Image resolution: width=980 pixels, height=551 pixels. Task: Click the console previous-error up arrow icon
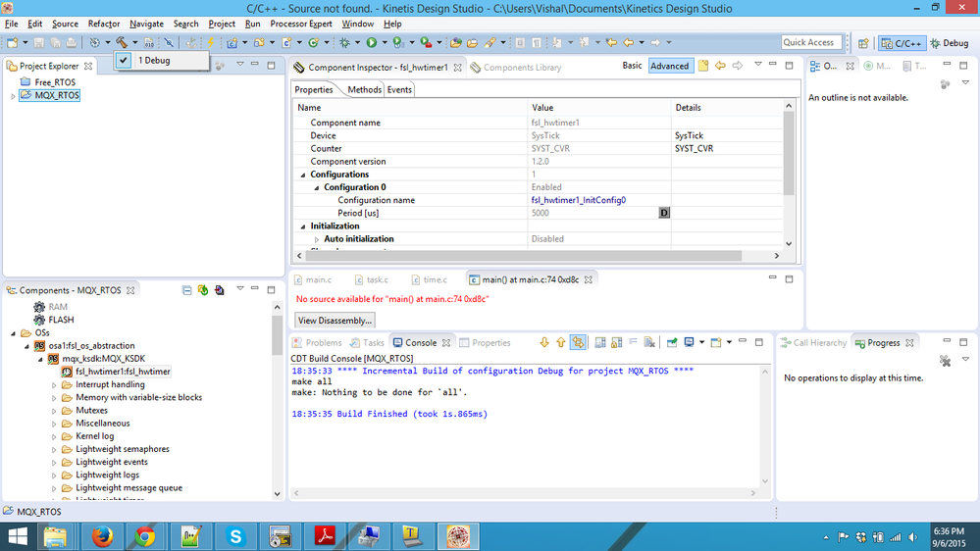(x=560, y=342)
